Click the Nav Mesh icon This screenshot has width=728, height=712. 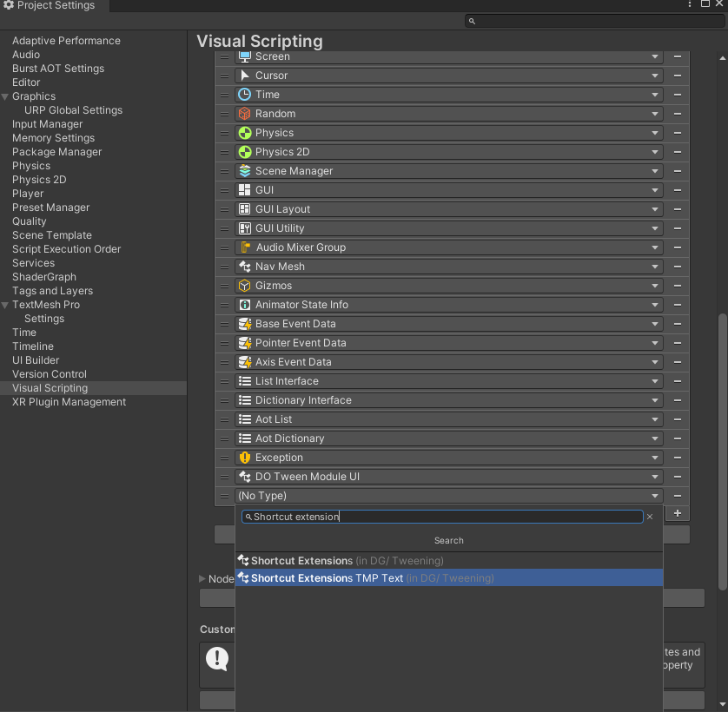tap(245, 267)
